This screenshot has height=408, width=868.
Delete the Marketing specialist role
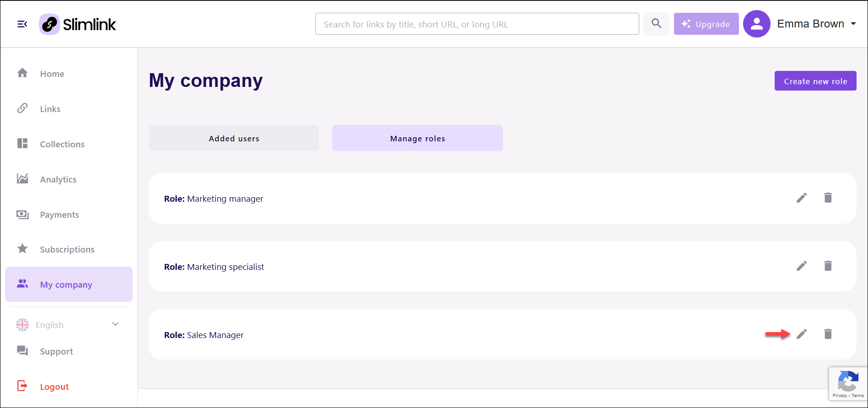(x=828, y=266)
